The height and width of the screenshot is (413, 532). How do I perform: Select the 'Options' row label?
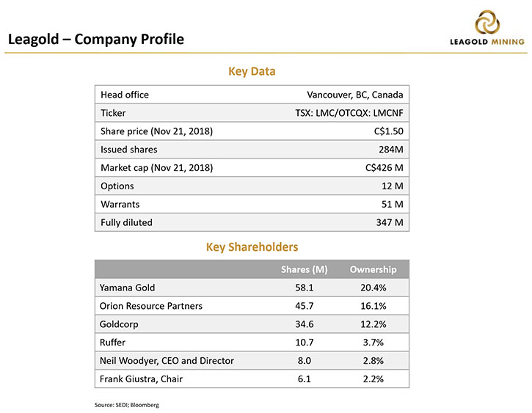click(x=117, y=186)
